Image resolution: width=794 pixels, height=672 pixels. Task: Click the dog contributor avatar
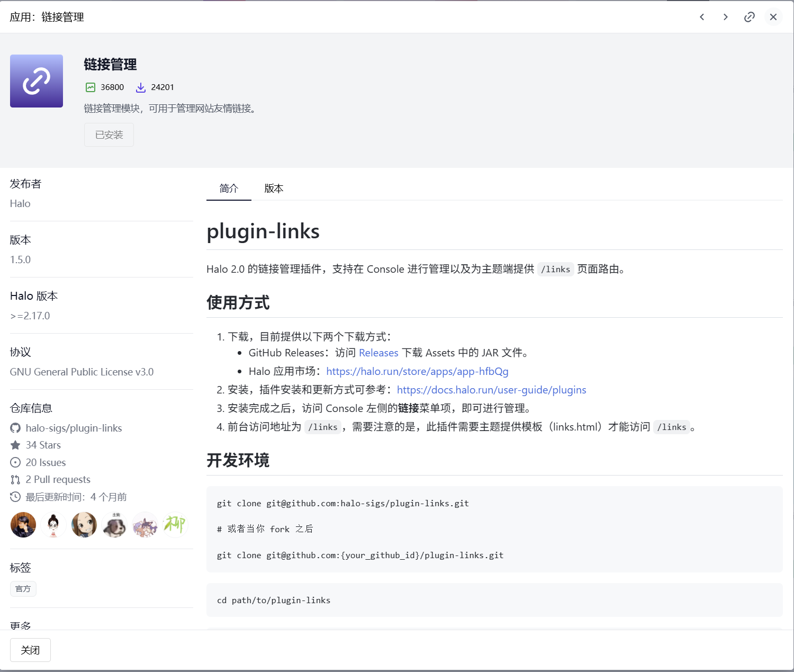point(114,525)
